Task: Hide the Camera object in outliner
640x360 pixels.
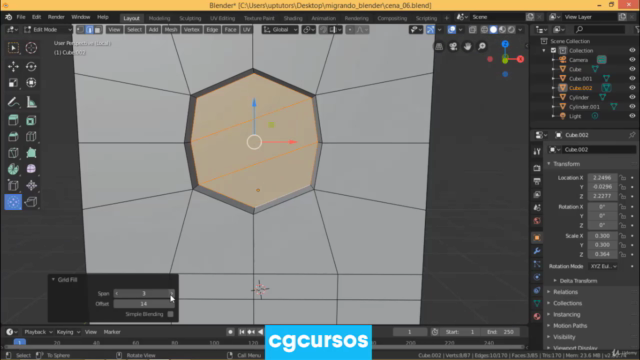Action: tap(632, 60)
